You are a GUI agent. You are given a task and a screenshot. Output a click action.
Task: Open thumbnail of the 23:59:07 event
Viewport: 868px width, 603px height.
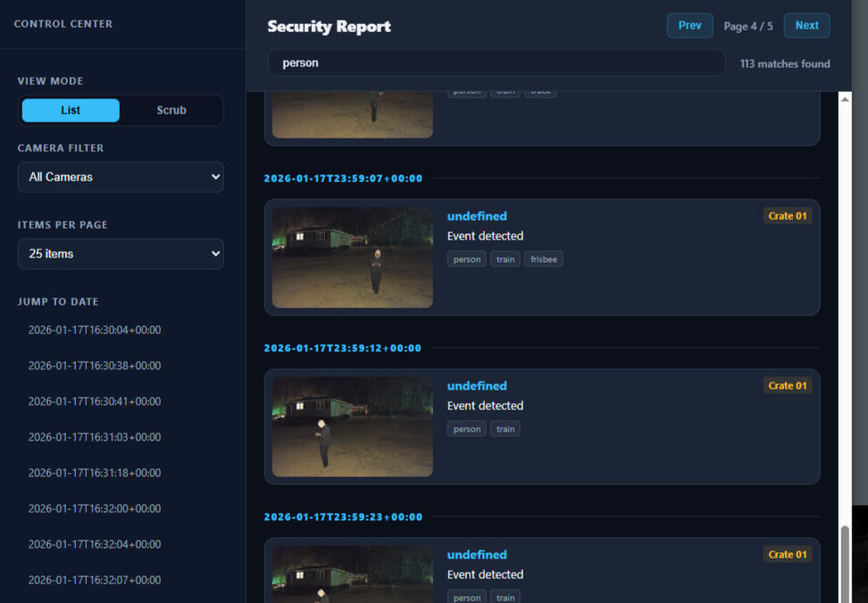pyautogui.click(x=353, y=257)
